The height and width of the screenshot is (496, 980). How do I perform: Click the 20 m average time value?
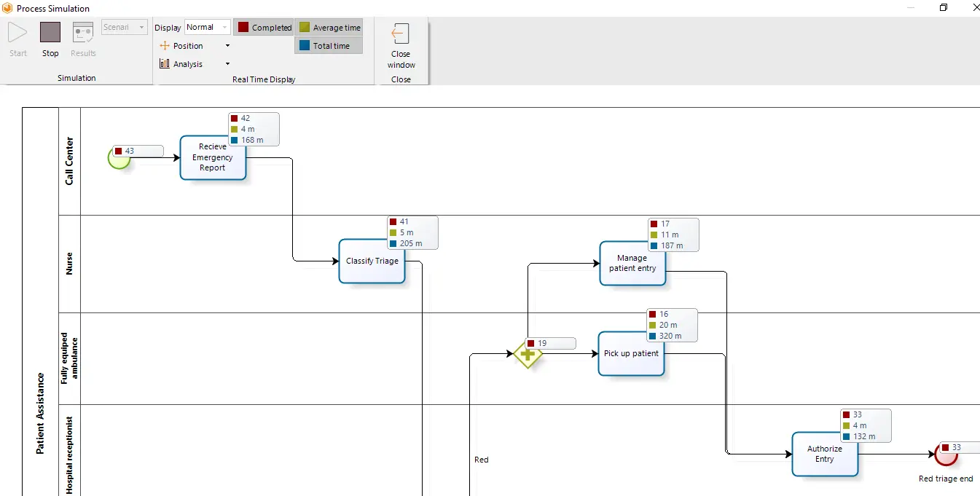click(668, 325)
